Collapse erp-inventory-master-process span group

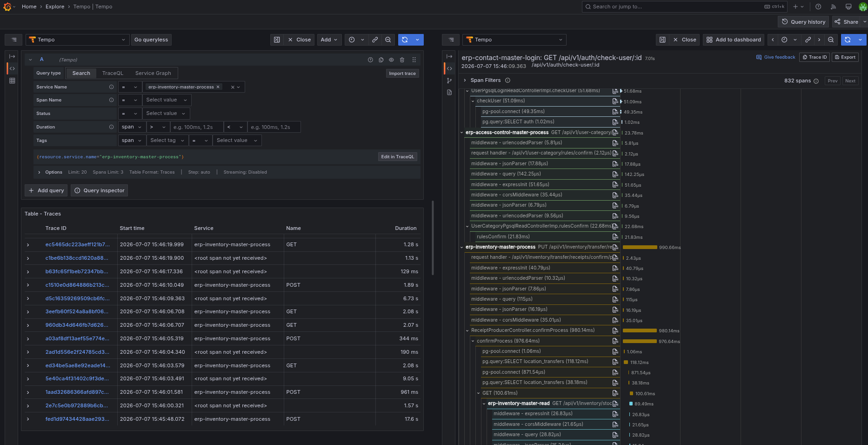pyautogui.click(x=462, y=247)
